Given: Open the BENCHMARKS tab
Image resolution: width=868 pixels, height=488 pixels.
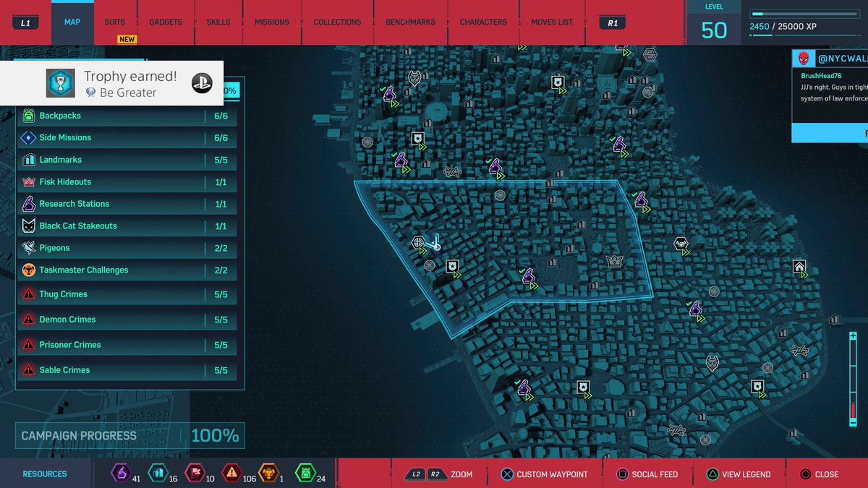Looking at the screenshot, I should (411, 22).
